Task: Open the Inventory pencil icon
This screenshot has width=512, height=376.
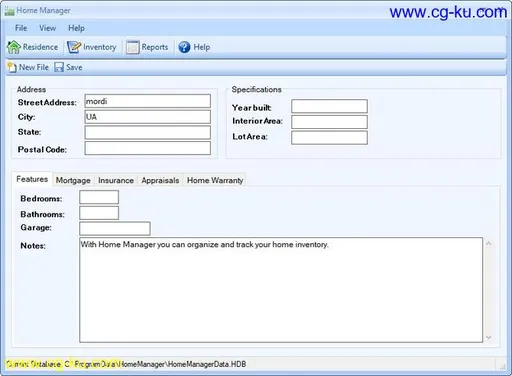Action: click(x=74, y=47)
